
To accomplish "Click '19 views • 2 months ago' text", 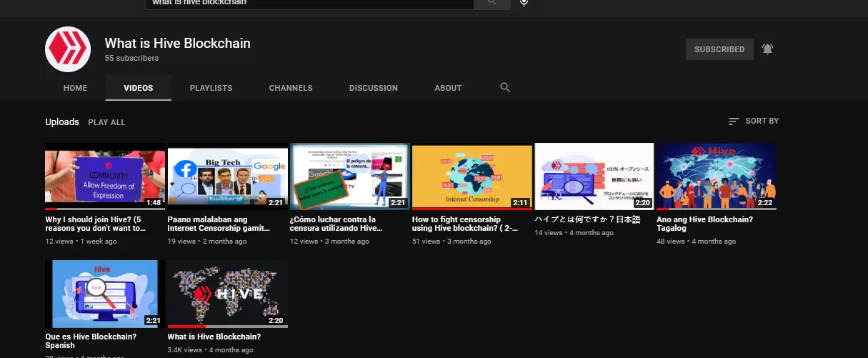I will coord(207,242).
